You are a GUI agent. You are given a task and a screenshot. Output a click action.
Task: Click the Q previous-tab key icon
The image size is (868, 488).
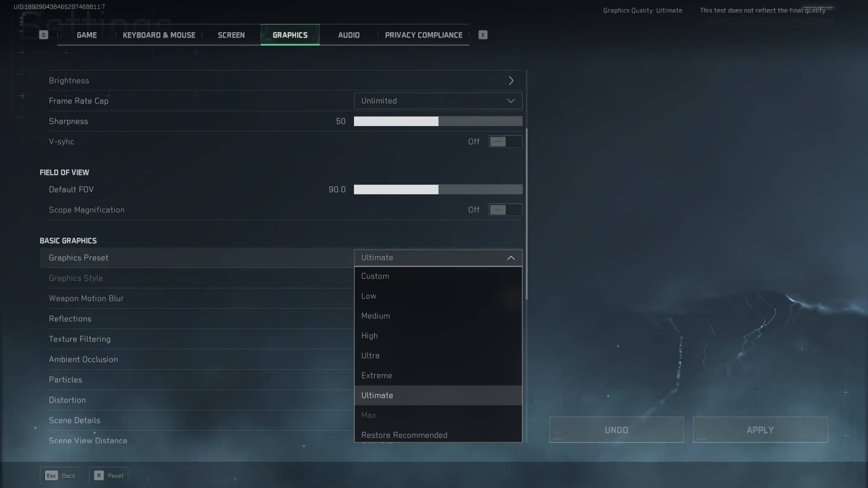pyautogui.click(x=43, y=35)
